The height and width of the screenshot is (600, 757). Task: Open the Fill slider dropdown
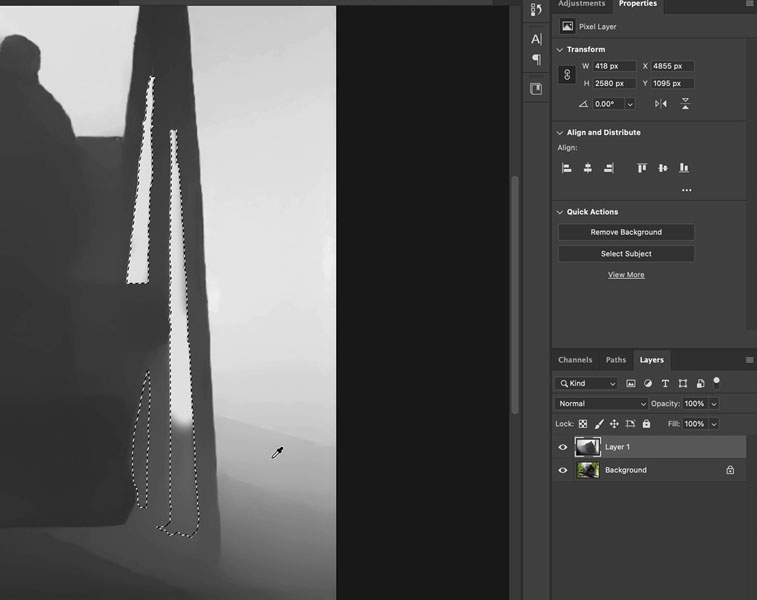pyautogui.click(x=714, y=424)
